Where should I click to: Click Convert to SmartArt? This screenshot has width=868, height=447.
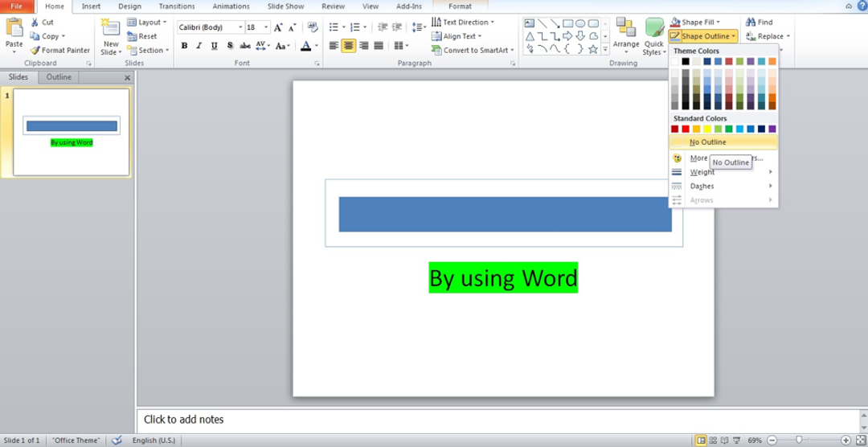point(473,50)
